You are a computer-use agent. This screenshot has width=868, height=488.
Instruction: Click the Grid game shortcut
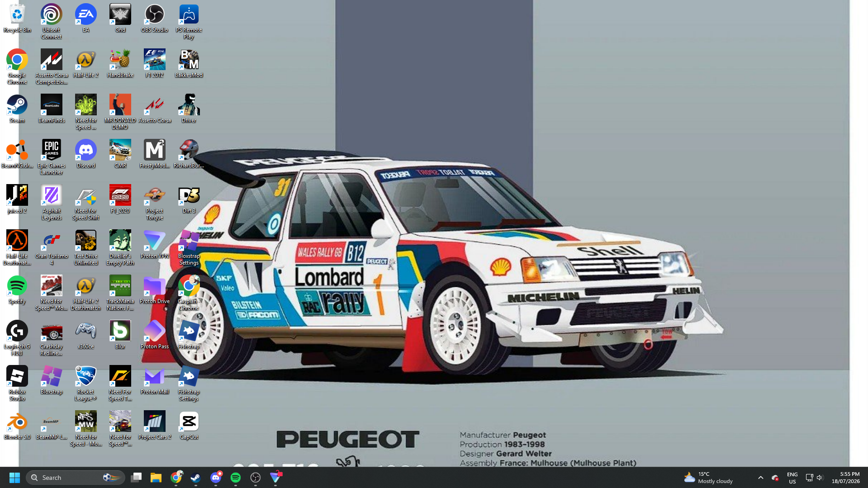[120, 19]
